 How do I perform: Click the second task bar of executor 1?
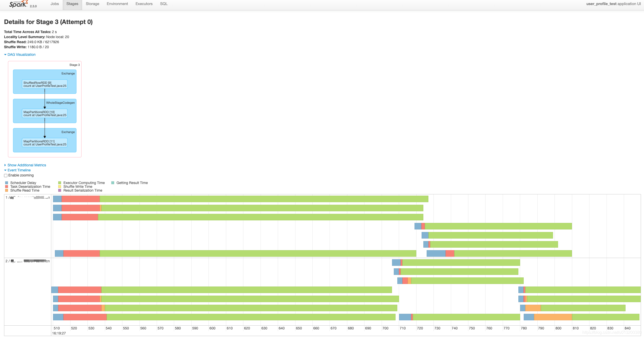(238, 208)
